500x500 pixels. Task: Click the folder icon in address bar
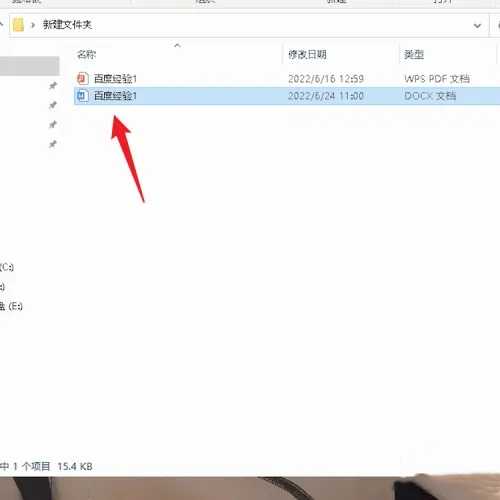click(18, 25)
